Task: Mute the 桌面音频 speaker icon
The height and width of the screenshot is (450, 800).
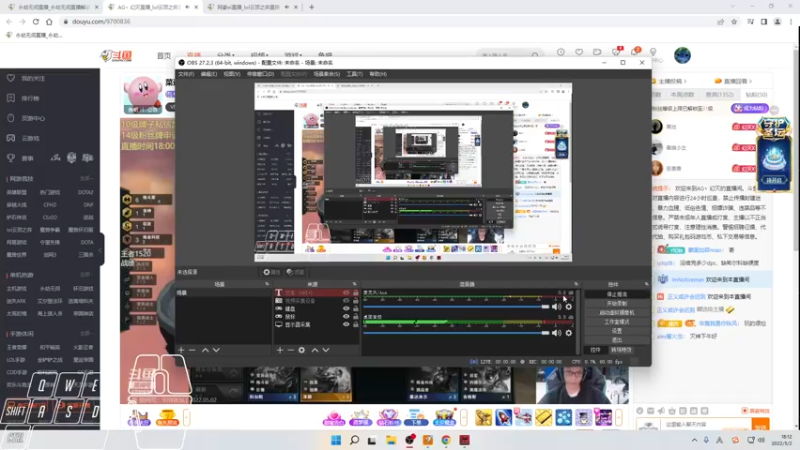Action: (x=557, y=333)
